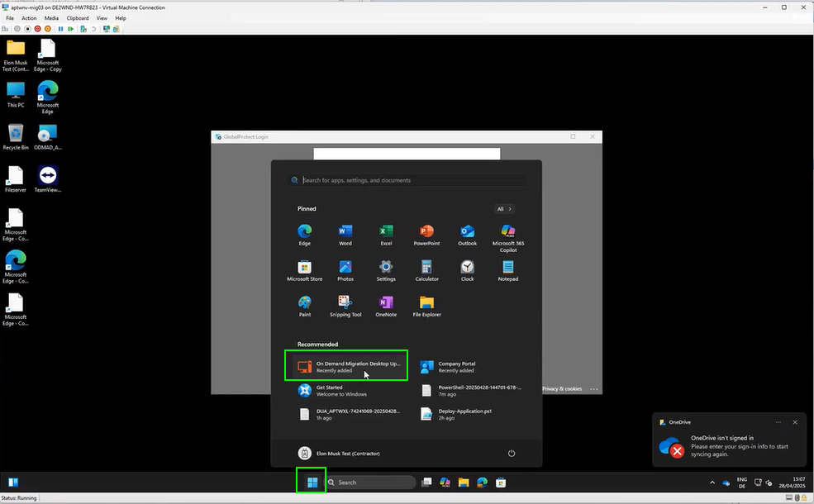Open Microsoft Edge from the taskbar
This screenshot has height=504, width=814.
coord(483,483)
